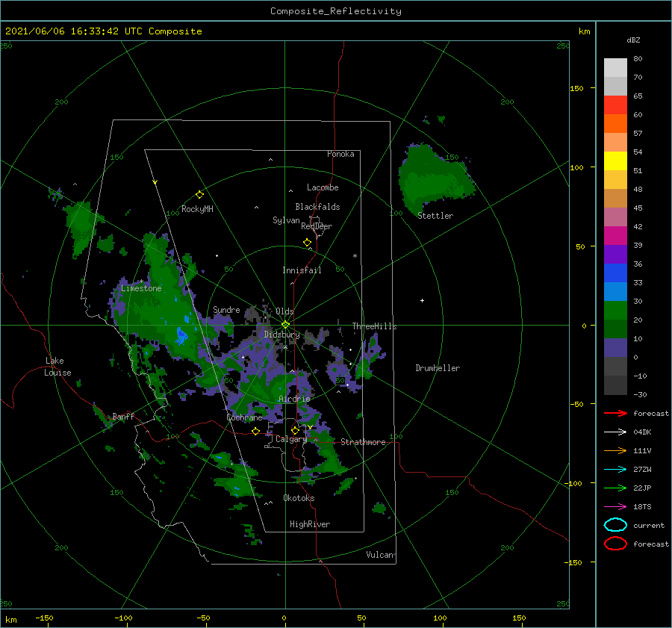Click the Didsbury town label
The width and height of the screenshot is (672, 628).
click(x=281, y=335)
